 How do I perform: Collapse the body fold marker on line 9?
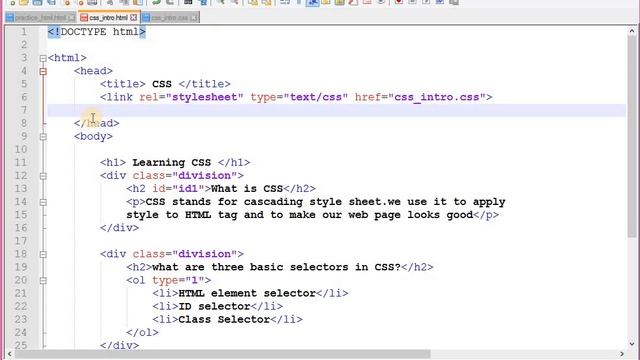[x=43, y=137]
